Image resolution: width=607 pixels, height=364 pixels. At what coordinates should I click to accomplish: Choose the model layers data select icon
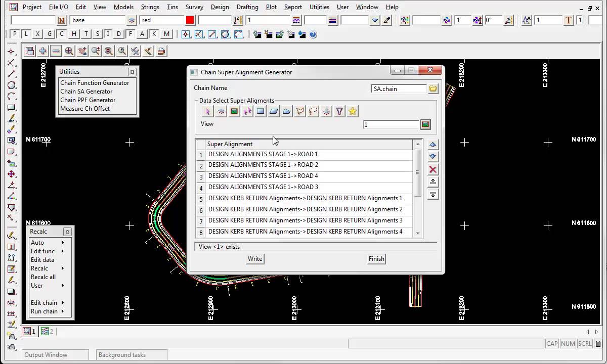(x=221, y=111)
